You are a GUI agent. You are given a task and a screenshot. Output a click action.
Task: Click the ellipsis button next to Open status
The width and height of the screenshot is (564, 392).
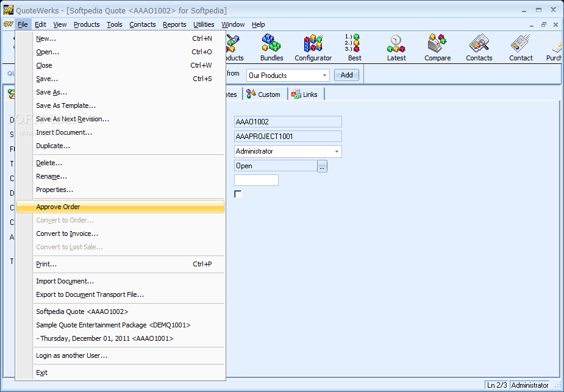click(322, 166)
